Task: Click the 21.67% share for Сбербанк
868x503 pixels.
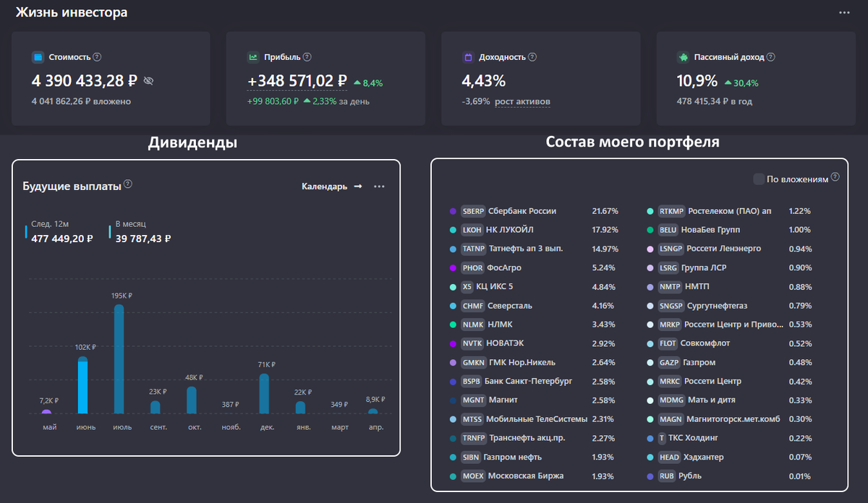Action: [605, 211]
